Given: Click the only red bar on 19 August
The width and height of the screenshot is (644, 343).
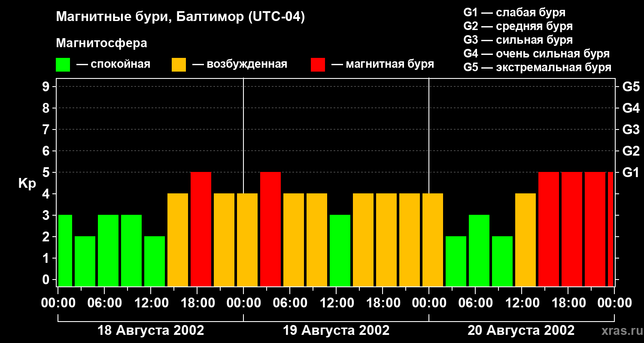Looking at the screenshot, I should tap(270, 229).
